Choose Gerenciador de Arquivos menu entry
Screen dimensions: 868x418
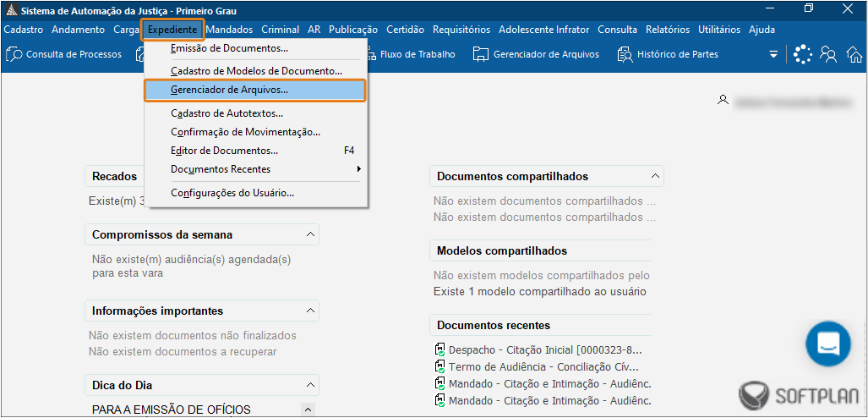pyautogui.click(x=255, y=91)
